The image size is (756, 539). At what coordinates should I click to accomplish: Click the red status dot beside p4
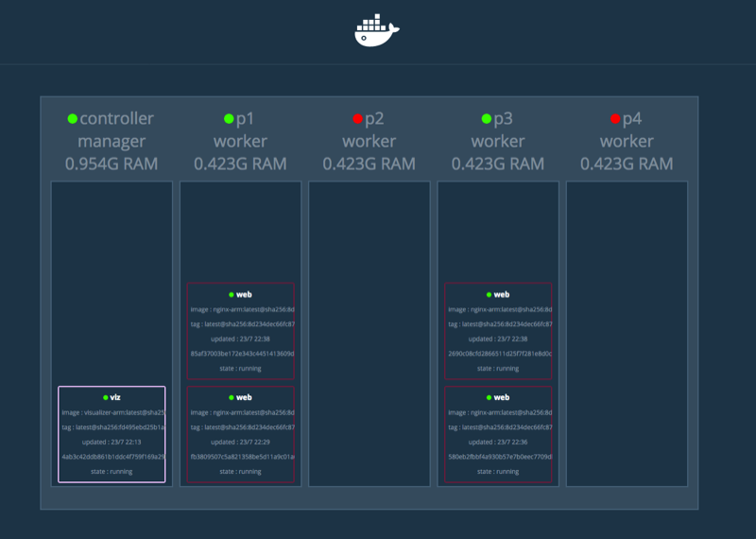(x=615, y=119)
